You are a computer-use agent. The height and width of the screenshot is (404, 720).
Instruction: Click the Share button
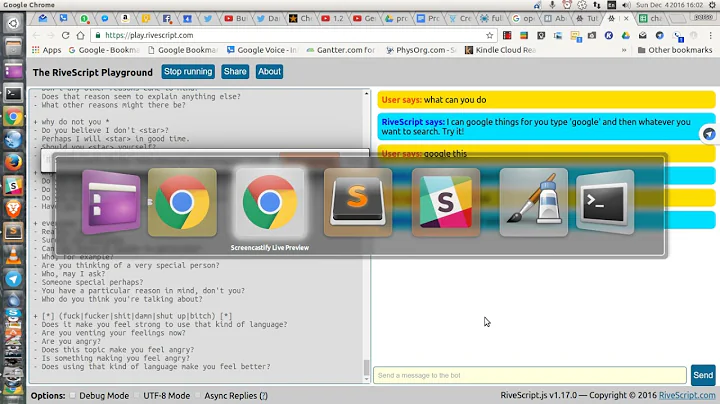click(x=235, y=72)
